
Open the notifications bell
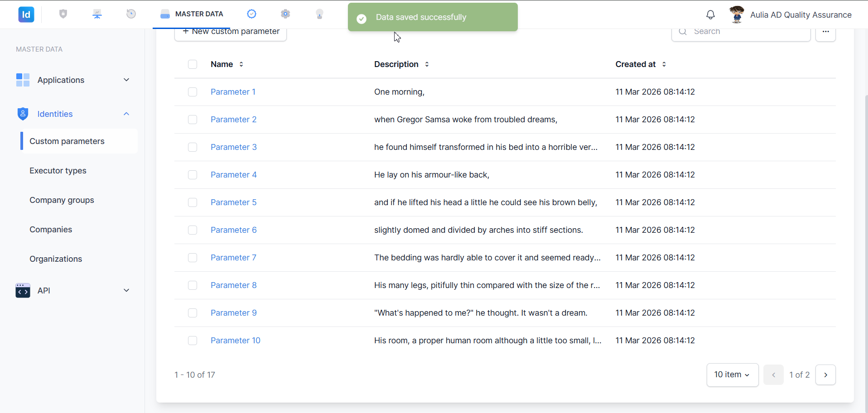(710, 14)
